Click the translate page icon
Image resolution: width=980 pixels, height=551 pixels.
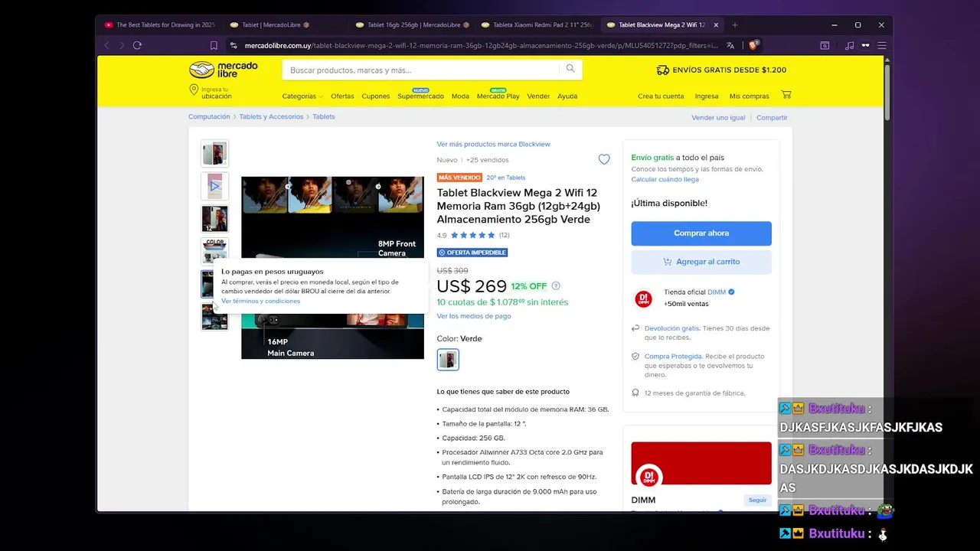pos(730,45)
